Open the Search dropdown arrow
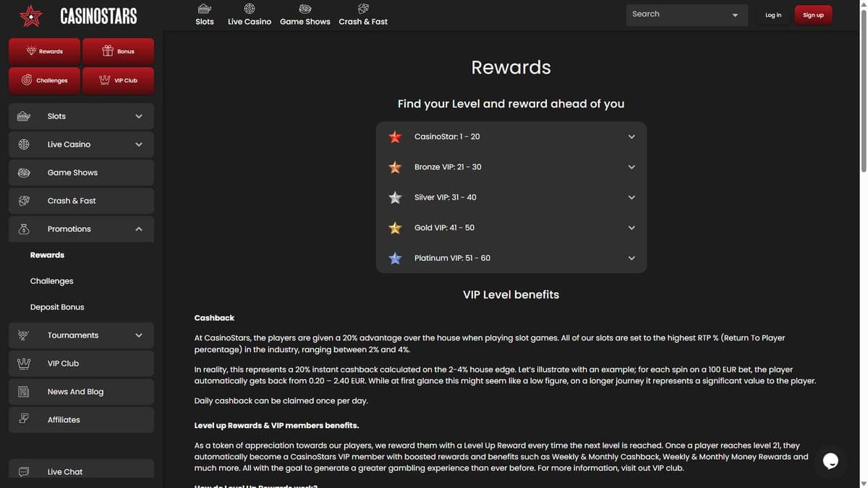 736,15
